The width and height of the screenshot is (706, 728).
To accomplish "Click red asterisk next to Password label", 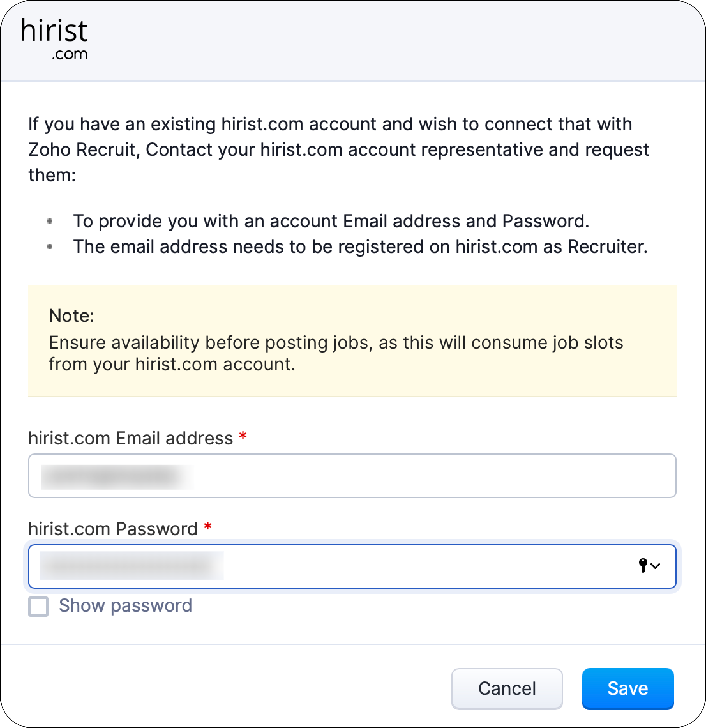I will coord(208,526).
